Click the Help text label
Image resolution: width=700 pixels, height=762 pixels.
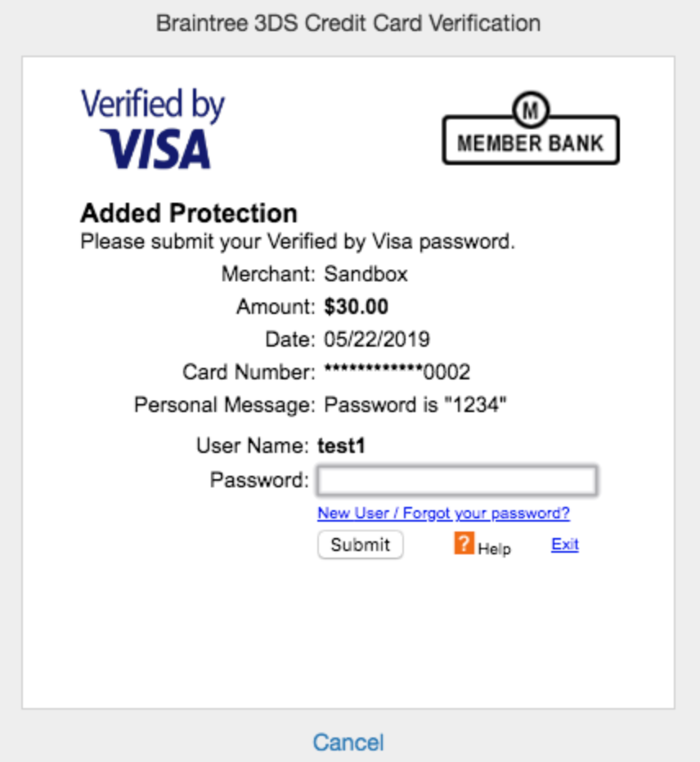coord(494,549)
